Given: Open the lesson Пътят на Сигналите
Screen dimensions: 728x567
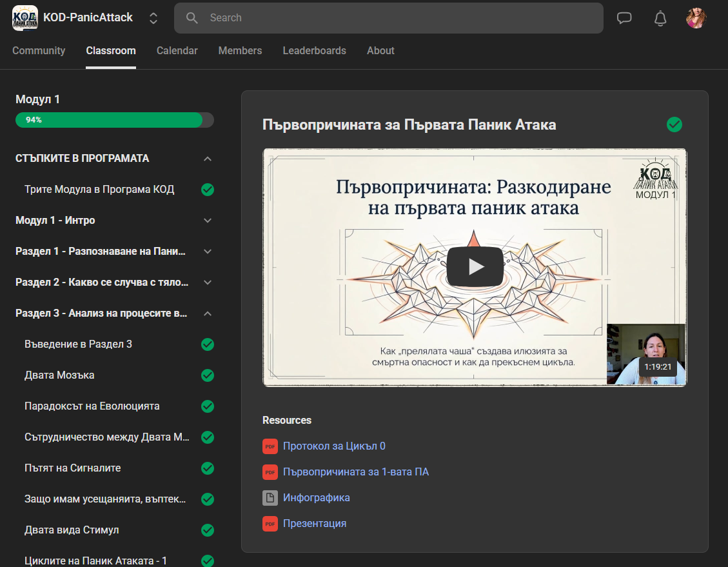Looking at the screenshot, I should (73, 468).
